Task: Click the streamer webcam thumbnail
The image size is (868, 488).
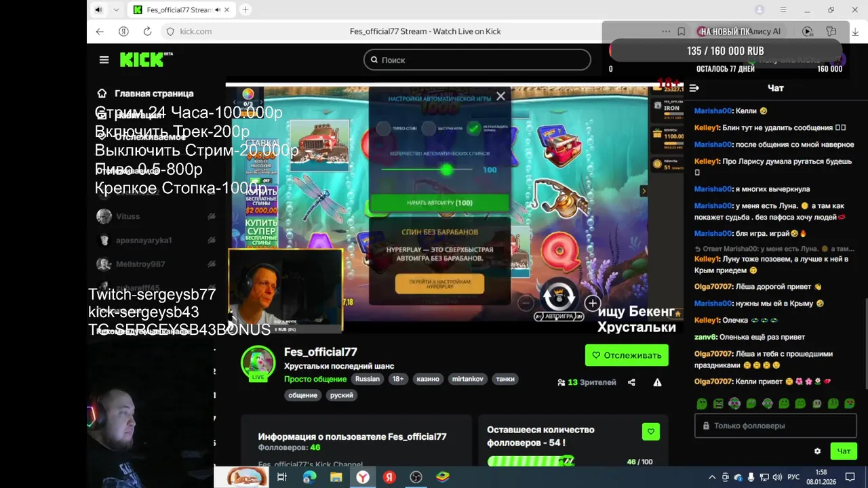Action: [285, 290]
